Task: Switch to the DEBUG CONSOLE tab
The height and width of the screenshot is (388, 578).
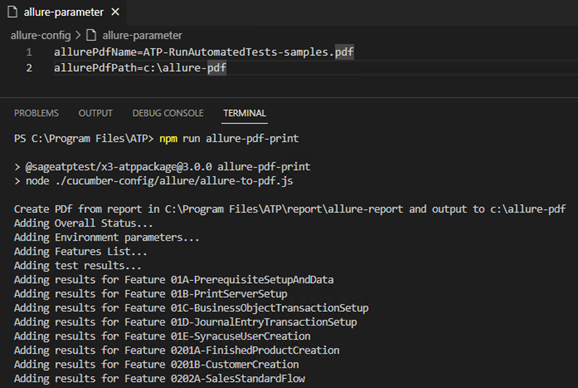Action: [168, 113]
